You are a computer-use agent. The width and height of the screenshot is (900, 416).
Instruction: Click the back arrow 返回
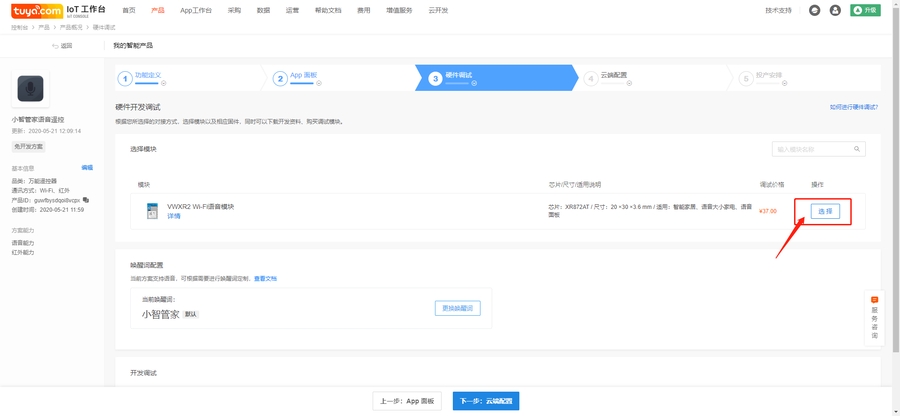coord(62,46)
